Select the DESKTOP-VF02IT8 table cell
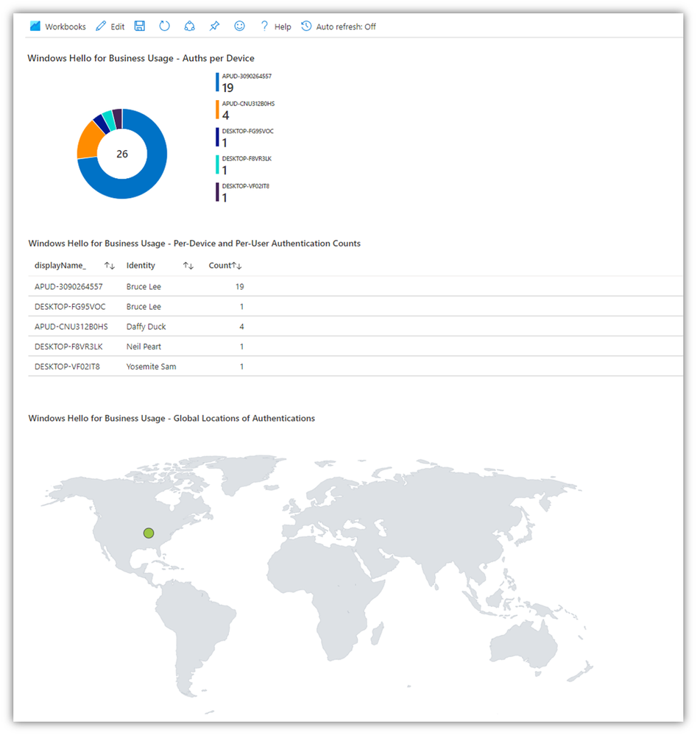Viewport: 700px width, 735px height. 67,366
